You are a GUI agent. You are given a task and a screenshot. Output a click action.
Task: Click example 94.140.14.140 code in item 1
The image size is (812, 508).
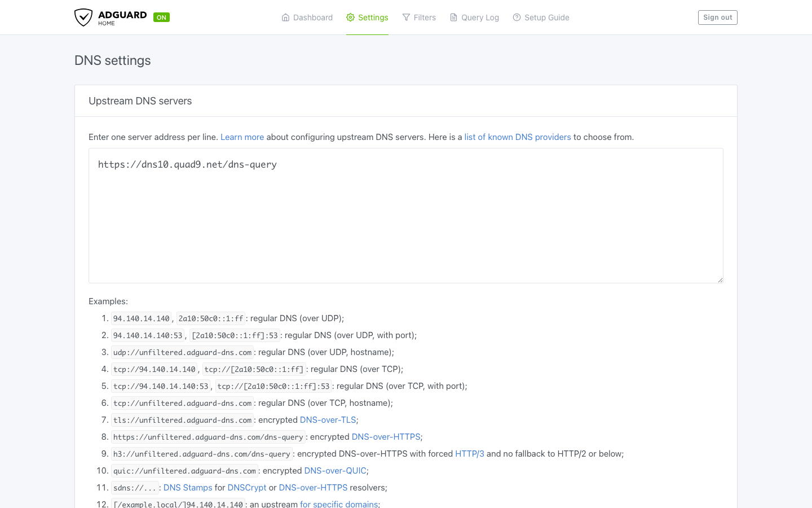click(142, 318)
